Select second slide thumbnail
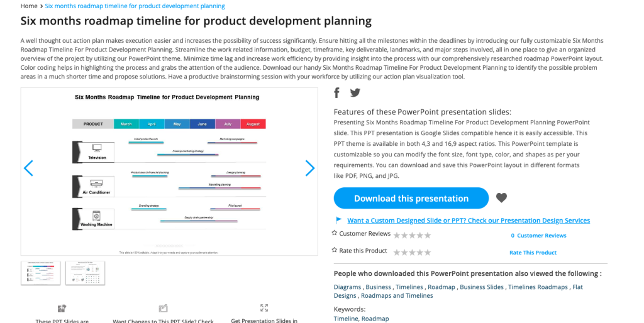The image size is (644, 323). (85, 273)
